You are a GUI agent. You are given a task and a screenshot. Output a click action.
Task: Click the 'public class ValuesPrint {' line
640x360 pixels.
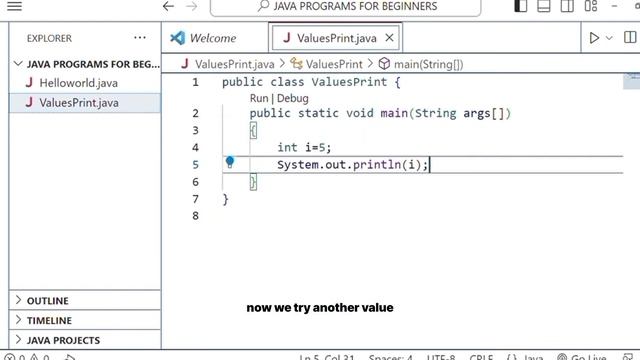pos(311,82)
